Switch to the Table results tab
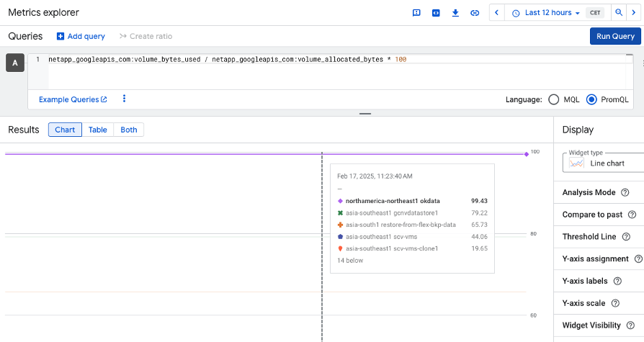 tap(97, 130)
